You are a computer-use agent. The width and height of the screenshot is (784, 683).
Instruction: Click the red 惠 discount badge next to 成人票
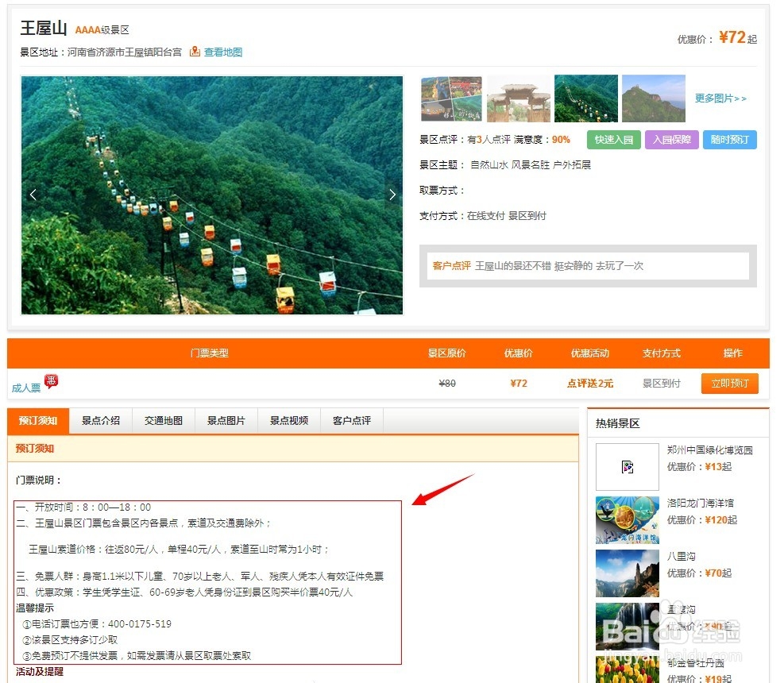pos(52,381)
